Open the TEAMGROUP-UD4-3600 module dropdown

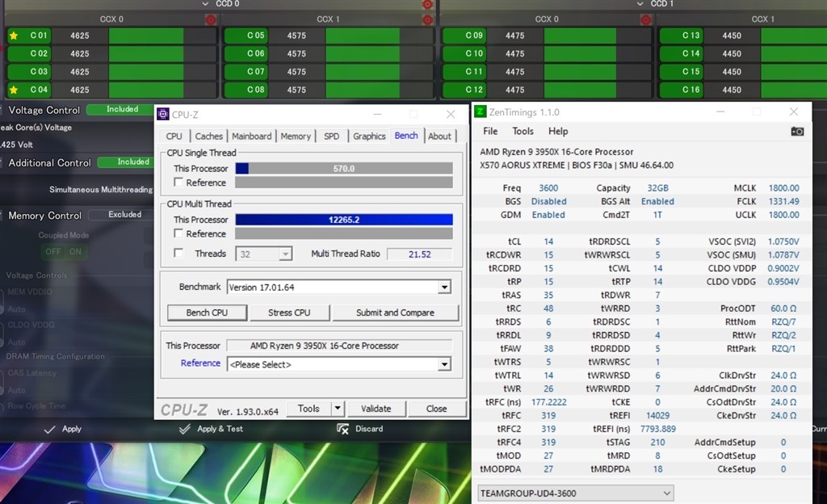(x=575, y=493)
